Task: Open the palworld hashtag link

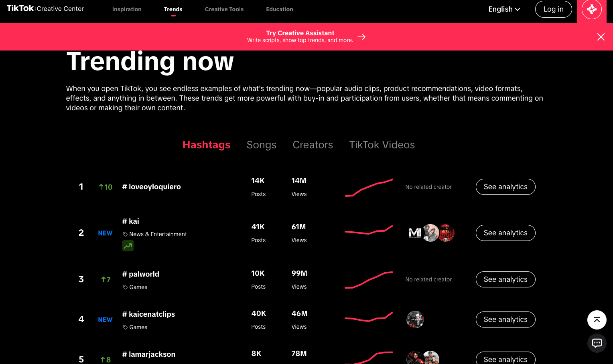Action: tap(144, 274)
